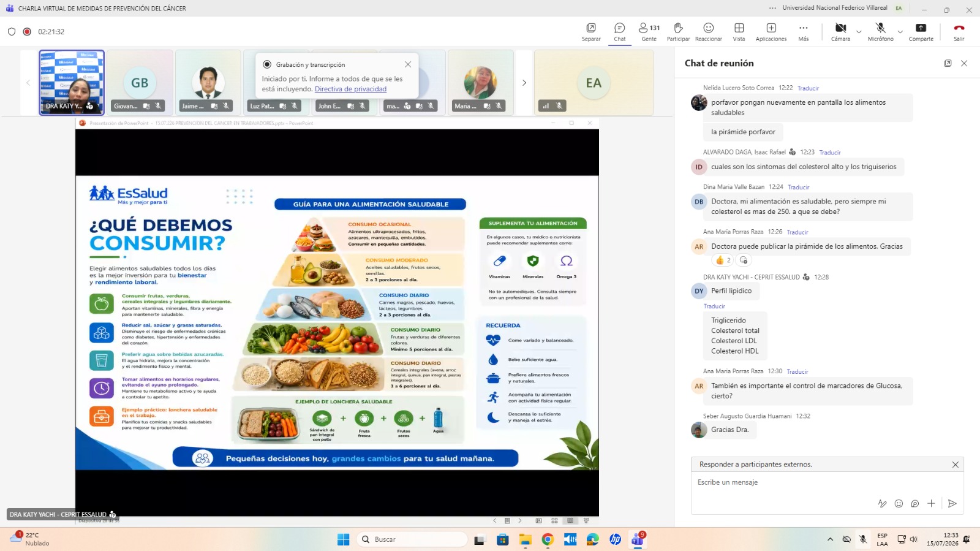Screen dimensions: 980x551
Task: Dismiss the Grabación y transcripción notification
Action: 408,64
